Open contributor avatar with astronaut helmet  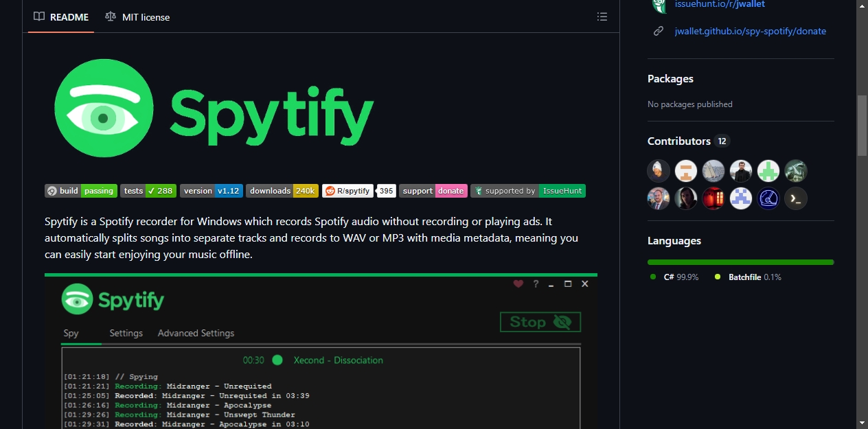[x=768, y=198]
